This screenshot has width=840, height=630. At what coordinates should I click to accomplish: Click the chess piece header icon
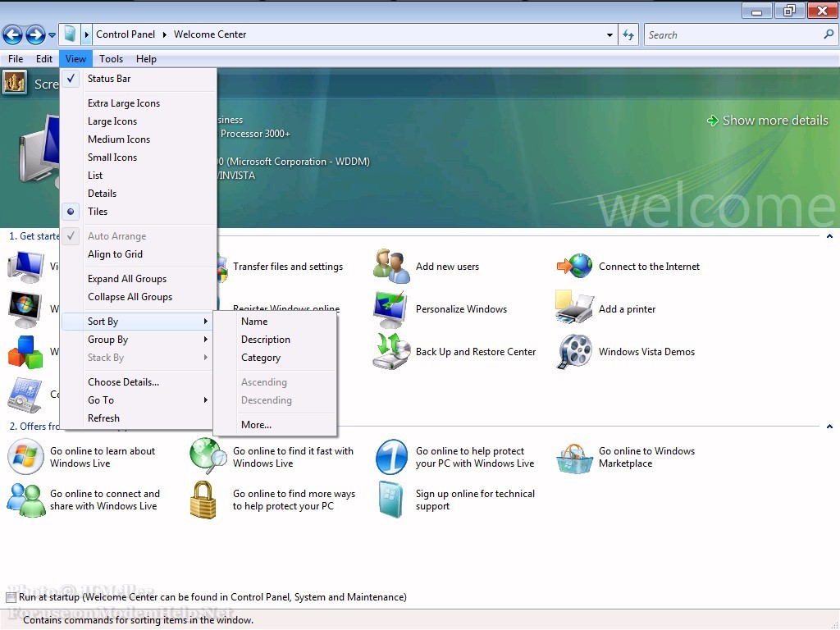tap(15, 83)
